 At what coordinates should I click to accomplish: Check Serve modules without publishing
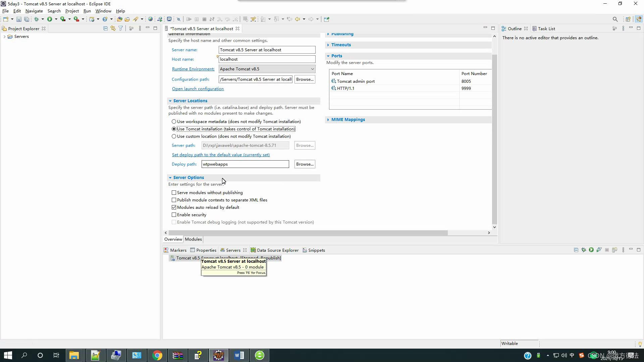(174, 193)
